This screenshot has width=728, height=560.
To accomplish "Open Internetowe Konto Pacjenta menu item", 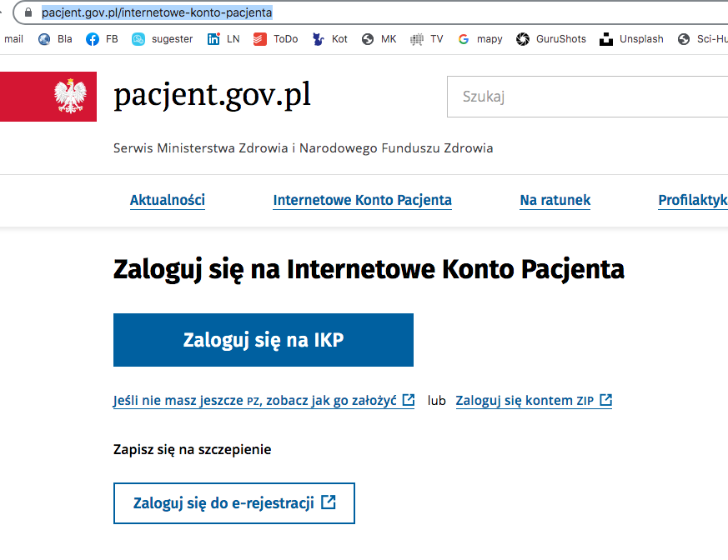I will tap(362, 201).
